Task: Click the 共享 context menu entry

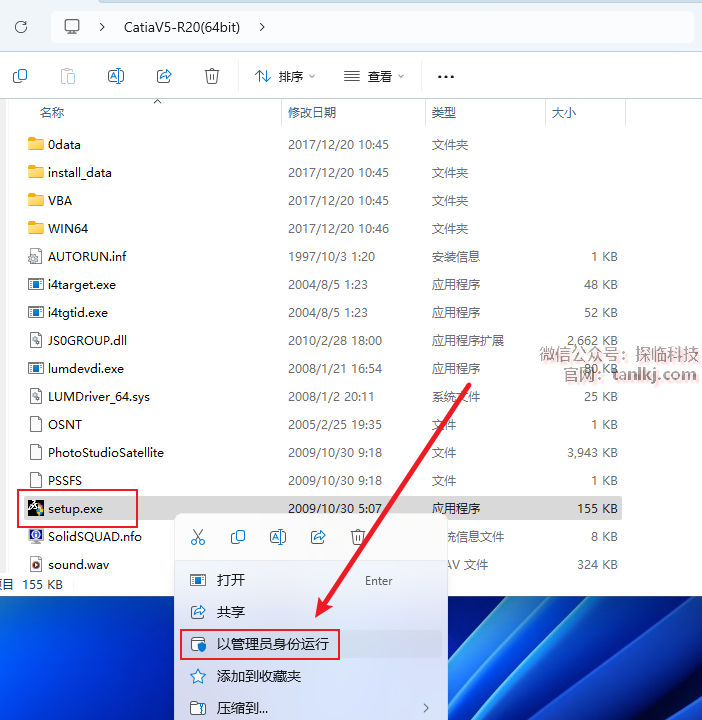Action: point(231,612)
